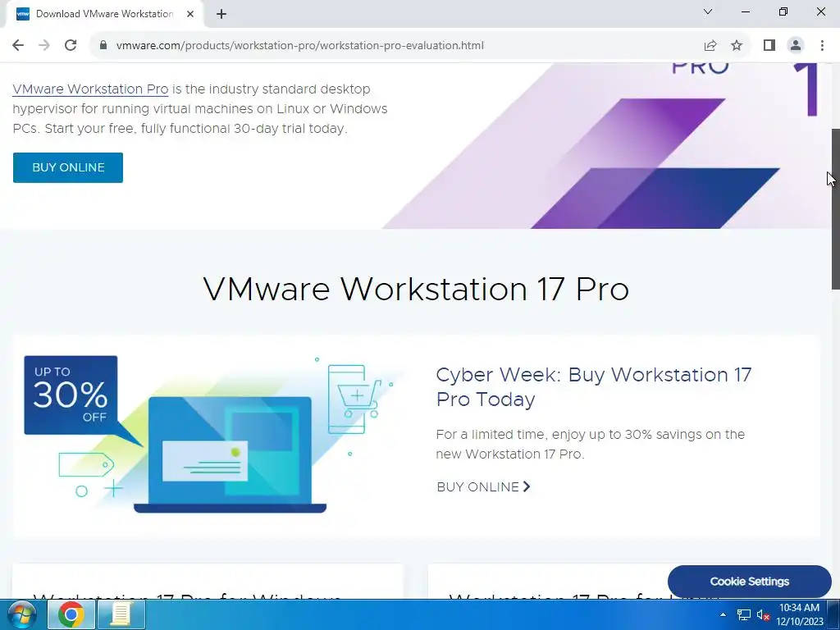Image resolution: width=840 pixels, height=630 pixels.
Task: Select the Download VMware Workstation tab
Action: point(105,15)
